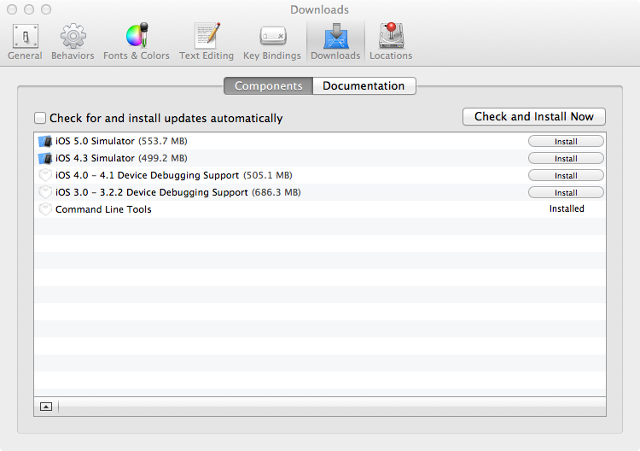Select the 'iOS 4.3 Simulator' row text

tap(95, 158)
